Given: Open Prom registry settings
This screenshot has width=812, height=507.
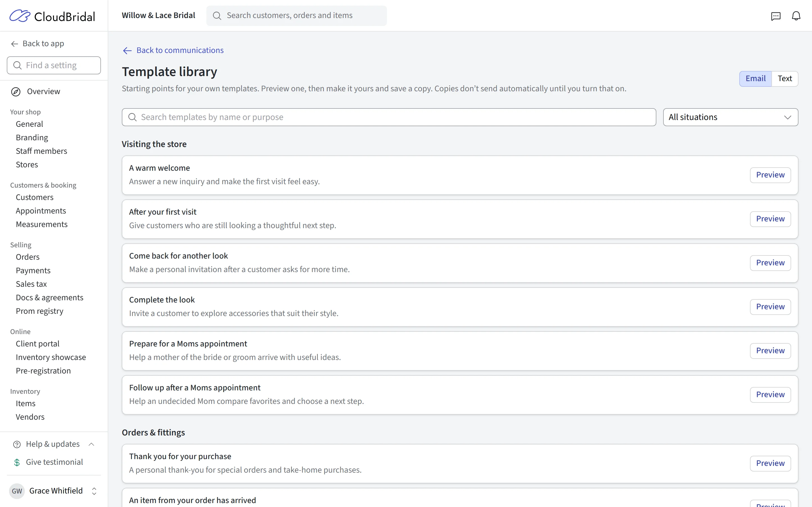Looking at the screenshot, I should click(x=39, y=311).
